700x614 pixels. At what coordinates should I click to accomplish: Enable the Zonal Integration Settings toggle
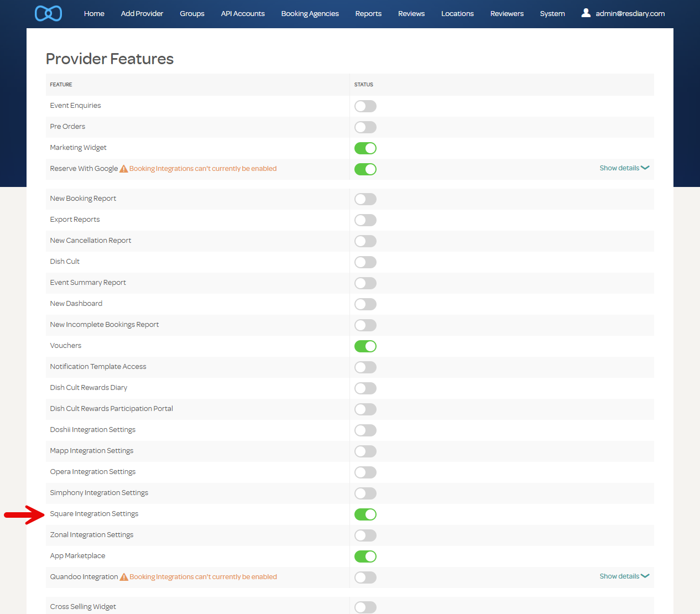(365, 535)
